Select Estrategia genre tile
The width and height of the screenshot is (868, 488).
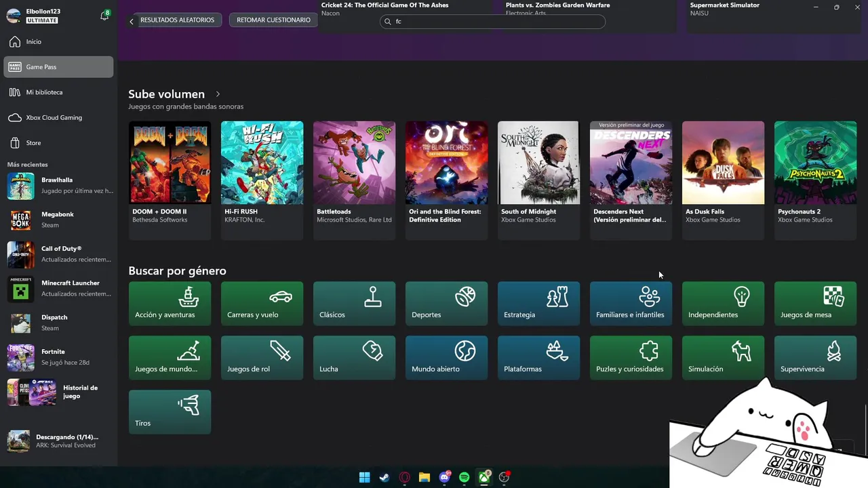(538, 304)
